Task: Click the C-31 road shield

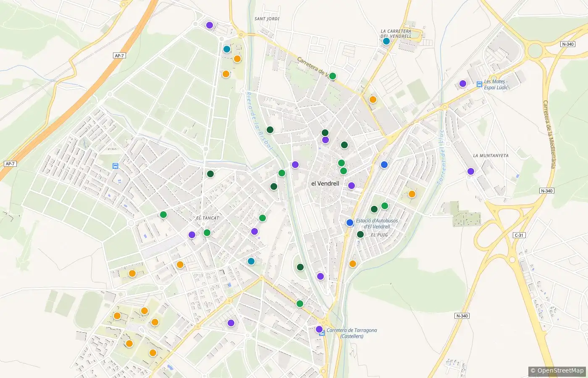Action: (x=519, y=235)
